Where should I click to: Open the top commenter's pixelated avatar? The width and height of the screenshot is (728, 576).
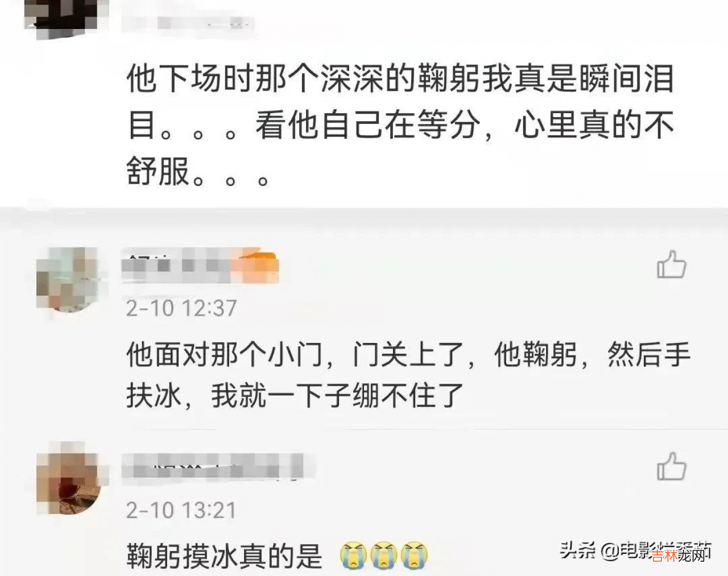pos(66,16)
